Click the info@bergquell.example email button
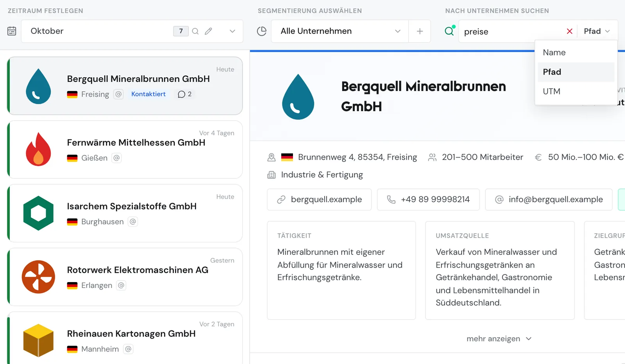 [x=549, y=199]
